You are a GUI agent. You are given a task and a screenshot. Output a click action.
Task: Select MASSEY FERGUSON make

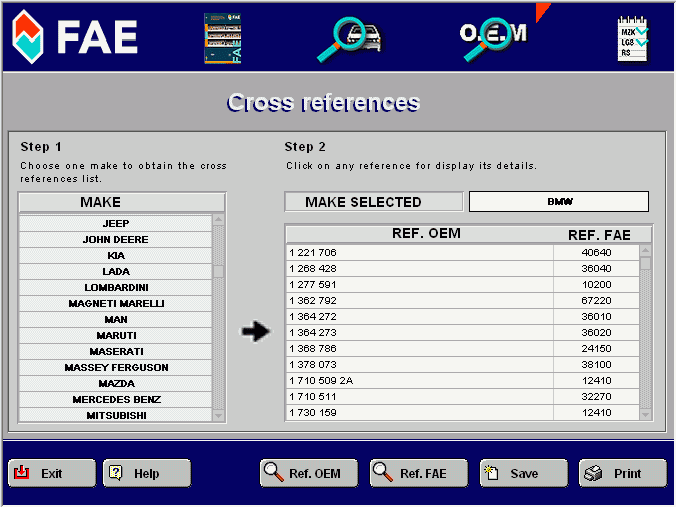click(x=116, y=367)
